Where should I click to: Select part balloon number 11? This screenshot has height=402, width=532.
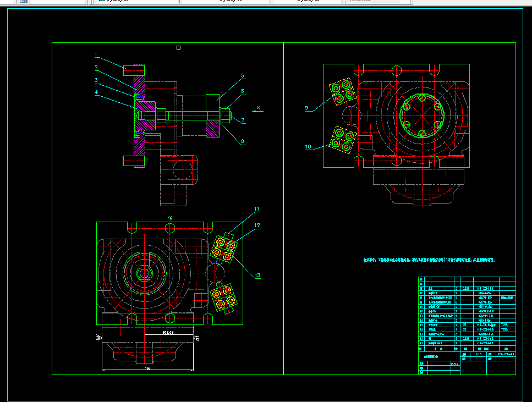tap(257, 209)
